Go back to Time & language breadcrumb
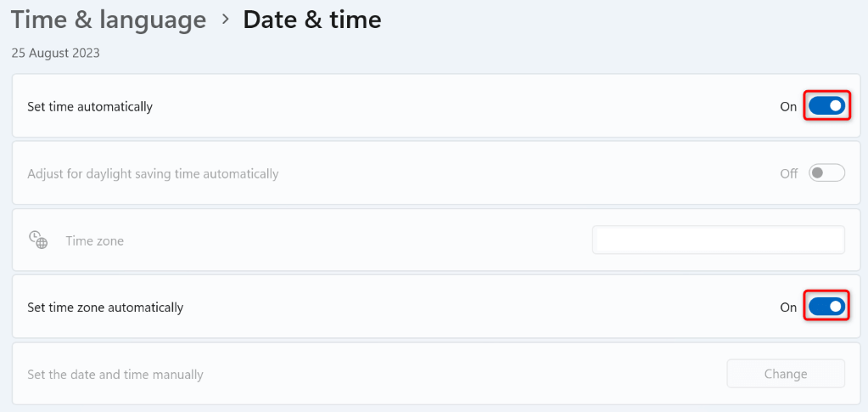Viewport: 868px width, 412px height. 108,20
